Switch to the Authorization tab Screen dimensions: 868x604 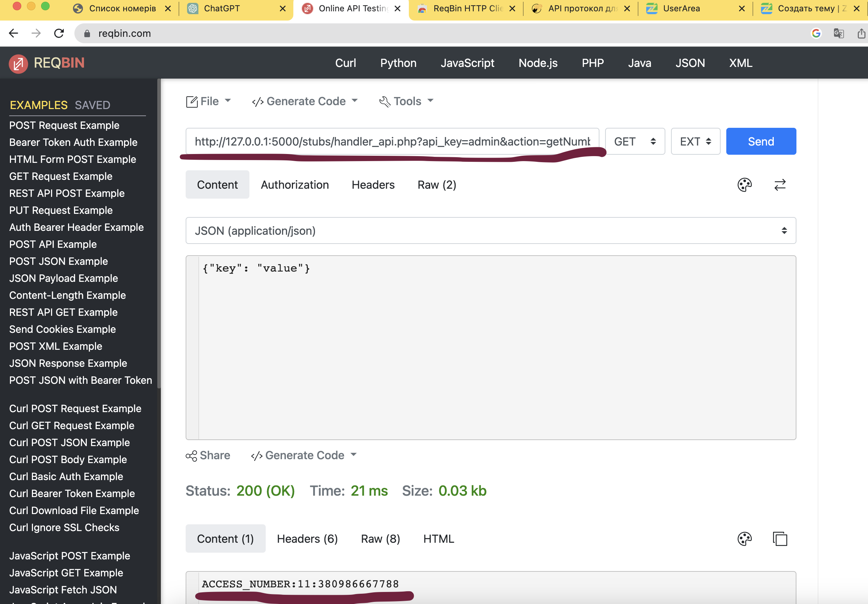[x=294, y=185]
